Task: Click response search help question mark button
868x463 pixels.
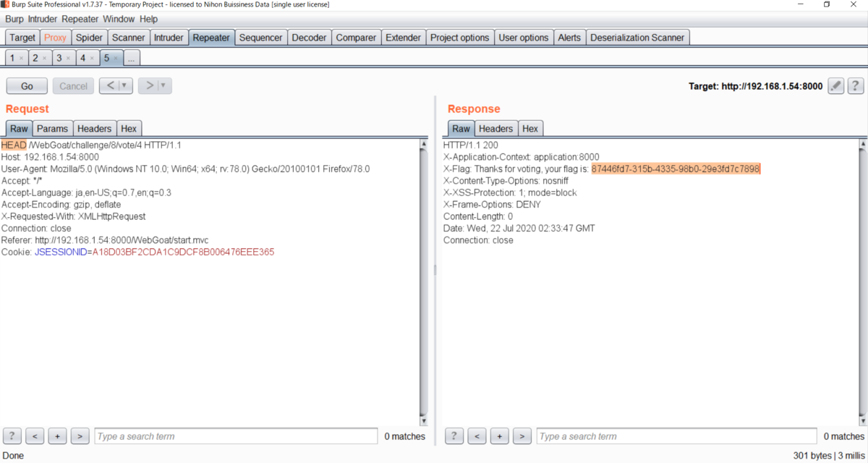Action: [454, 436]
